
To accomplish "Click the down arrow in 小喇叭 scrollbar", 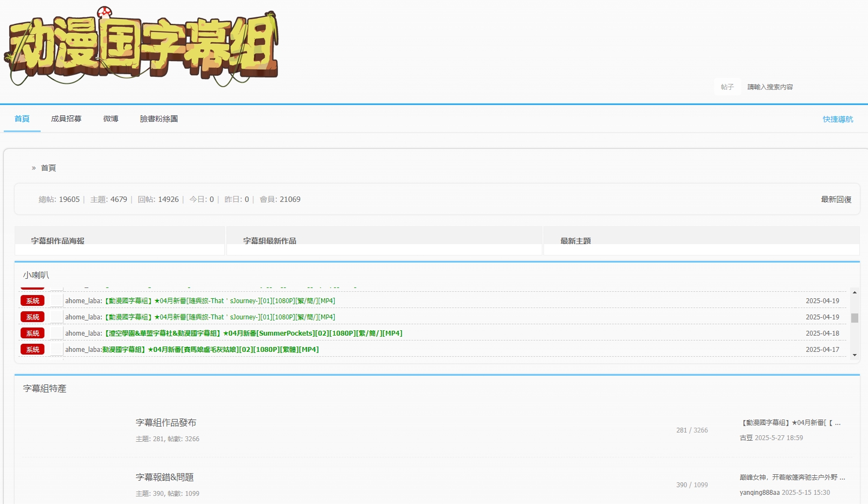I will click(x=854, y=355).
